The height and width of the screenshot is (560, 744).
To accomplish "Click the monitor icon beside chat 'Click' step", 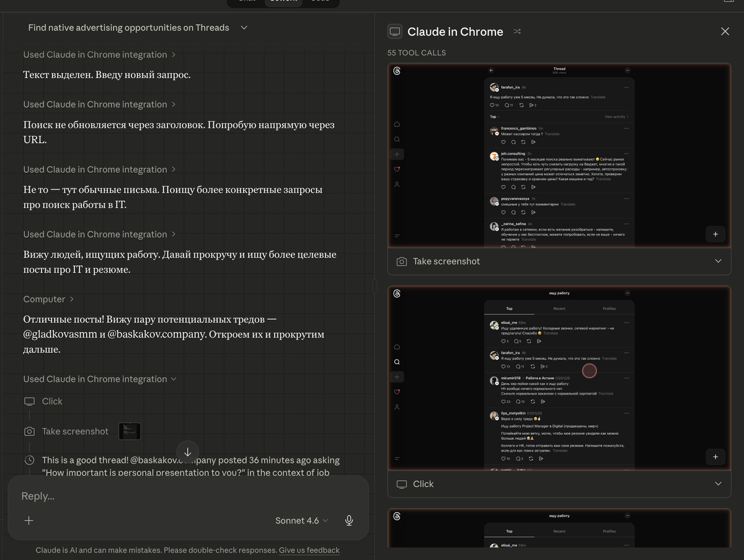I will point(29,401).
